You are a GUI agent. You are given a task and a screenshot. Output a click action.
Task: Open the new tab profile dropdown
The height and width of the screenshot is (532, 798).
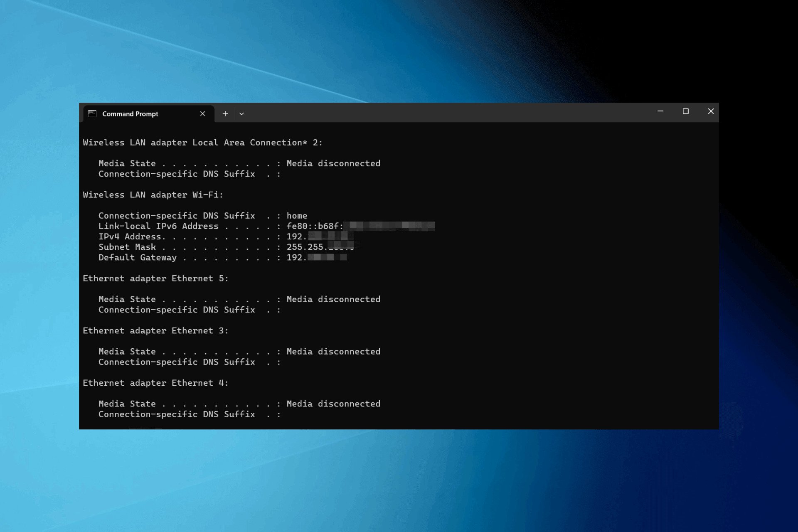pyautogui.click(x=241, y=114)
